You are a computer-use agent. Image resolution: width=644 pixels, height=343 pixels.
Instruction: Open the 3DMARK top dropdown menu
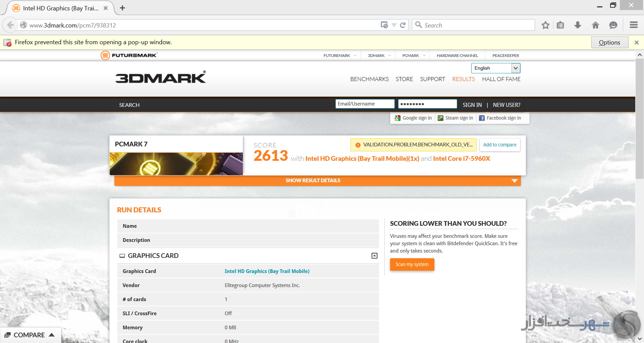[x=379, y=56]
